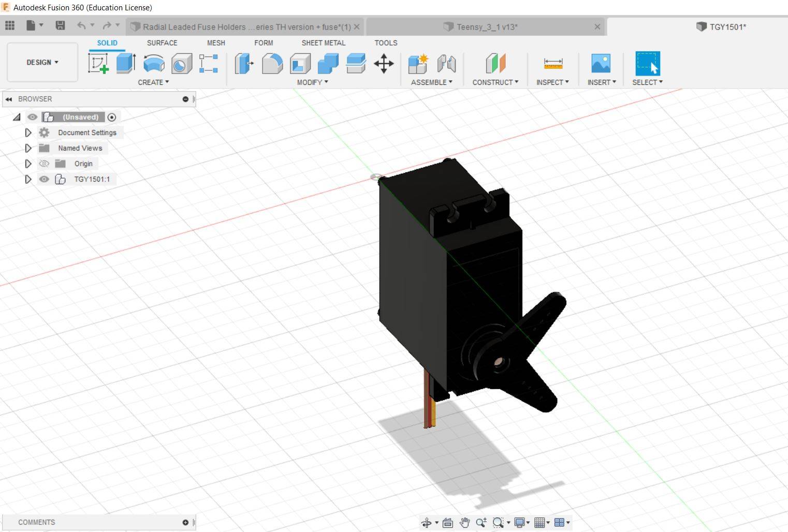Open the CONSTRUCT dropdown menu
The width and height of the screenshot is (788, 532).
tap(495, 82)
